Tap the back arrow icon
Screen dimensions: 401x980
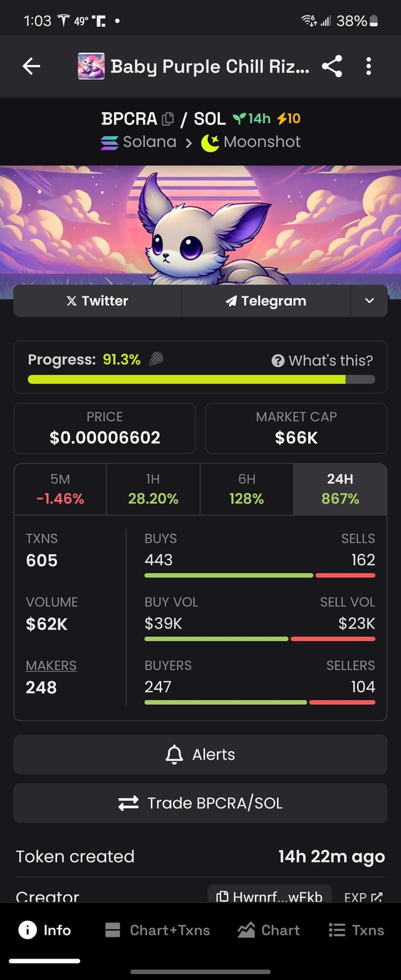[31, 66]
